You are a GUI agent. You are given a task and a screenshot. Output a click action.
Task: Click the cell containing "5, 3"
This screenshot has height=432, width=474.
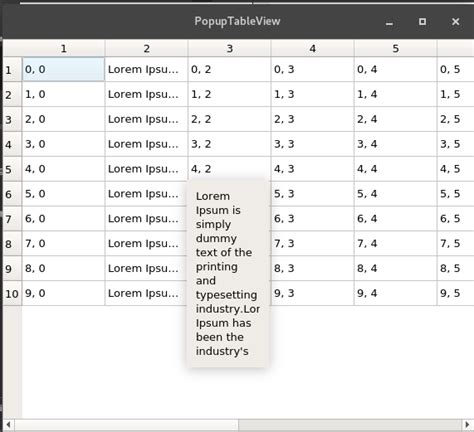313,194
